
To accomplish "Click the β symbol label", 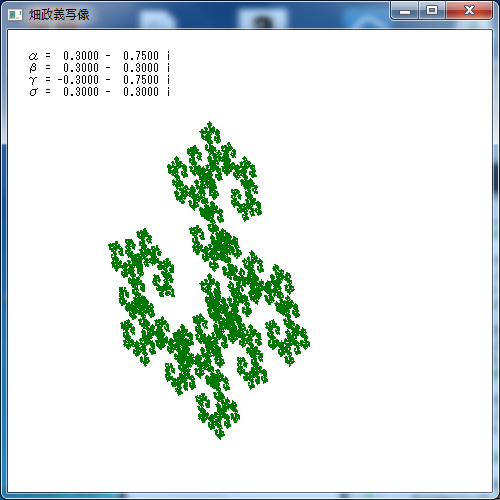I will tap(33, 68).
